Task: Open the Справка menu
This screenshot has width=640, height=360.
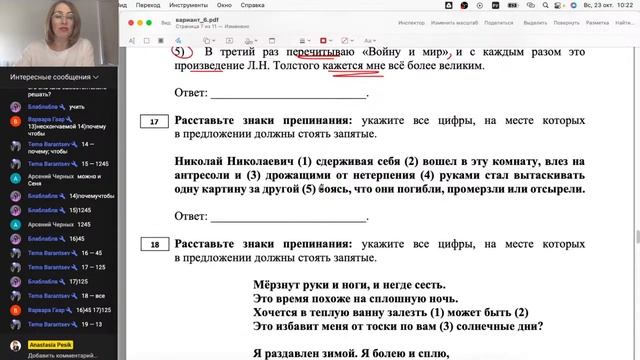Action: click(x=252, y=5)
